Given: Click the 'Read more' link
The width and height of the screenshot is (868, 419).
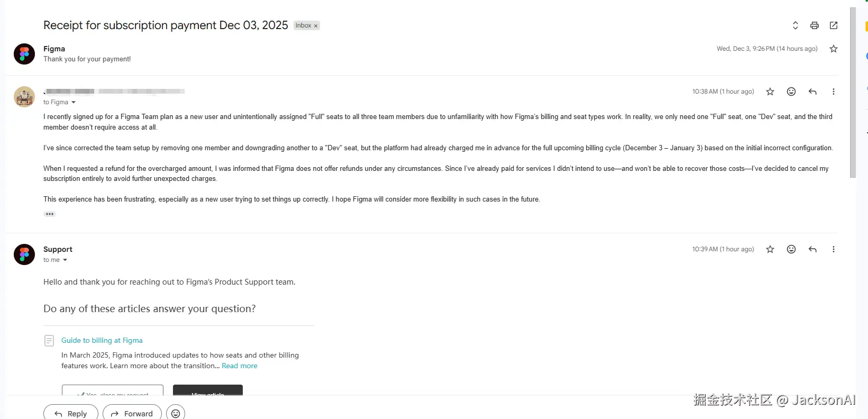Looking at the screenshot, I should click(240, 366).
